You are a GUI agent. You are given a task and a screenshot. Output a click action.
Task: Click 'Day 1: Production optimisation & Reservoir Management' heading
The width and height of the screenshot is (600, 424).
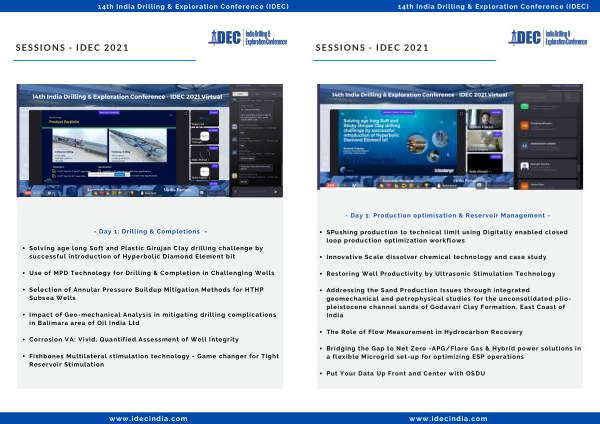(x=447, y=215)
